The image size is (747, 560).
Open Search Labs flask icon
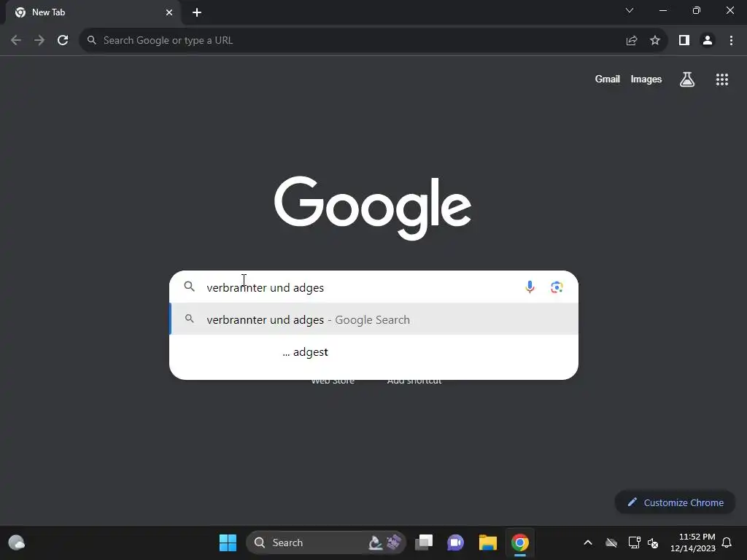point(687,79)
